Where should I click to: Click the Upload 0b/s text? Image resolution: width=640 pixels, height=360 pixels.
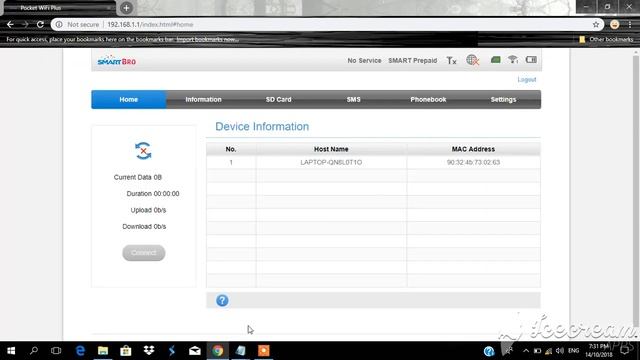click(x=148, y=210)
